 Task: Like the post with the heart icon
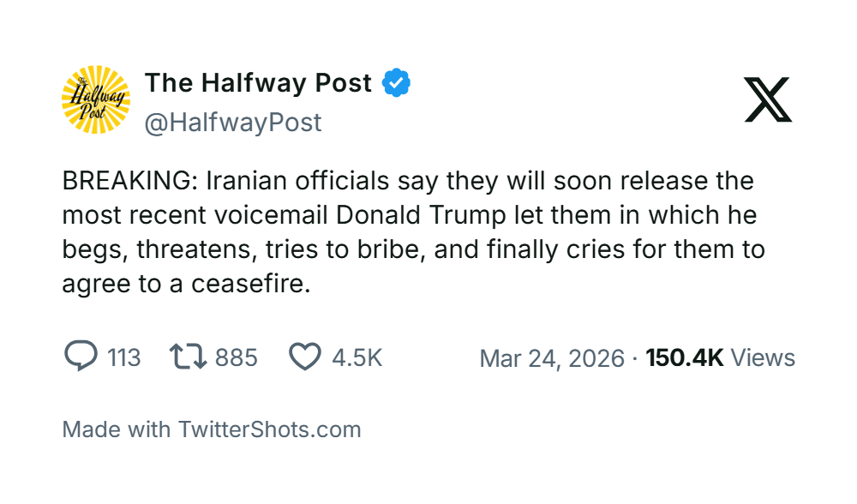pyautogui.click(x=304, y=357)
